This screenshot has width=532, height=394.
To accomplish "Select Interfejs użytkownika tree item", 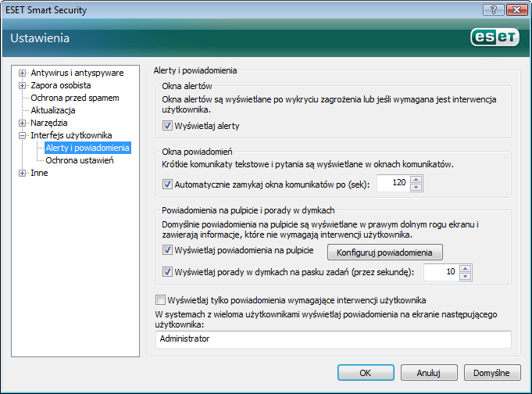I will (71, 135).
